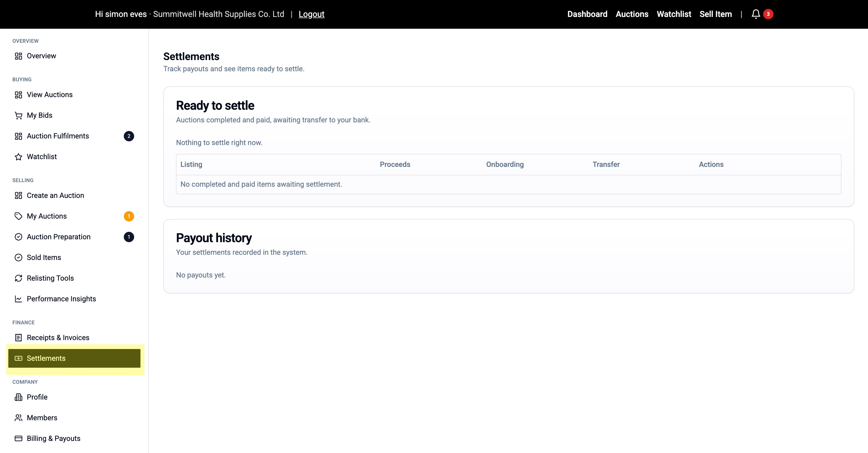This screenshot has width=868, height=453.
Task: Go to Sold Items page
Action: coord(44,257)
